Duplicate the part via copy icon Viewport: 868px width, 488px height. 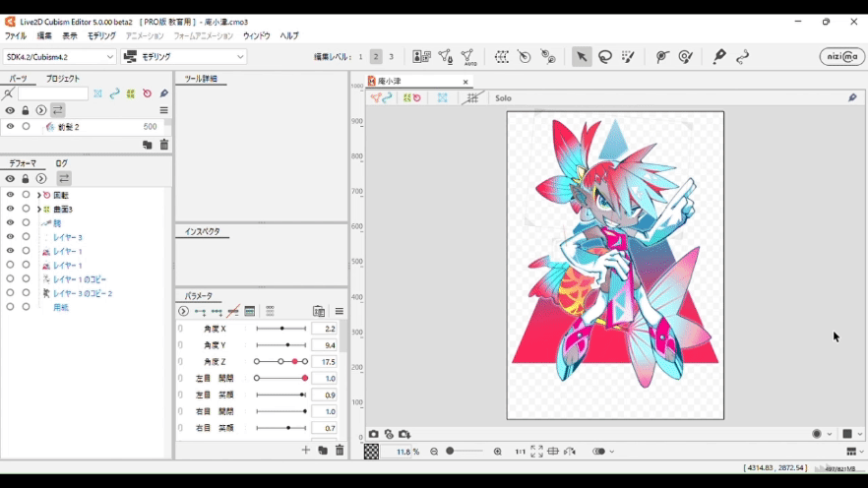click(148, 145)
